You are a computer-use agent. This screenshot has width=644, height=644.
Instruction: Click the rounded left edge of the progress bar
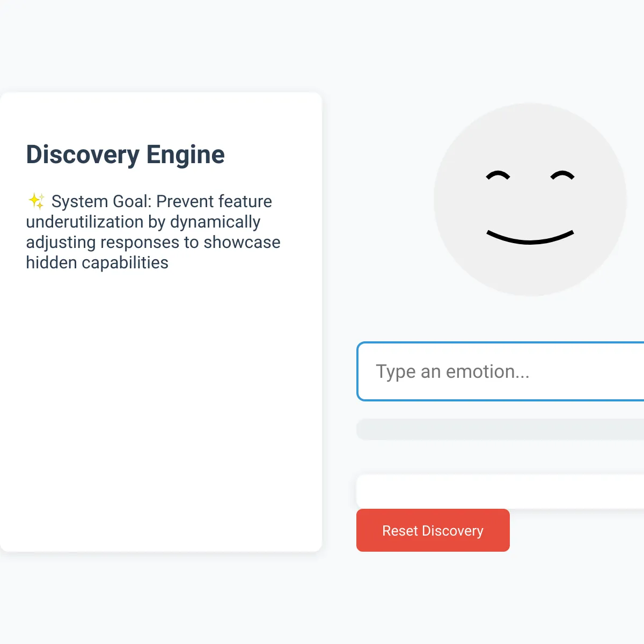(361, 429)
